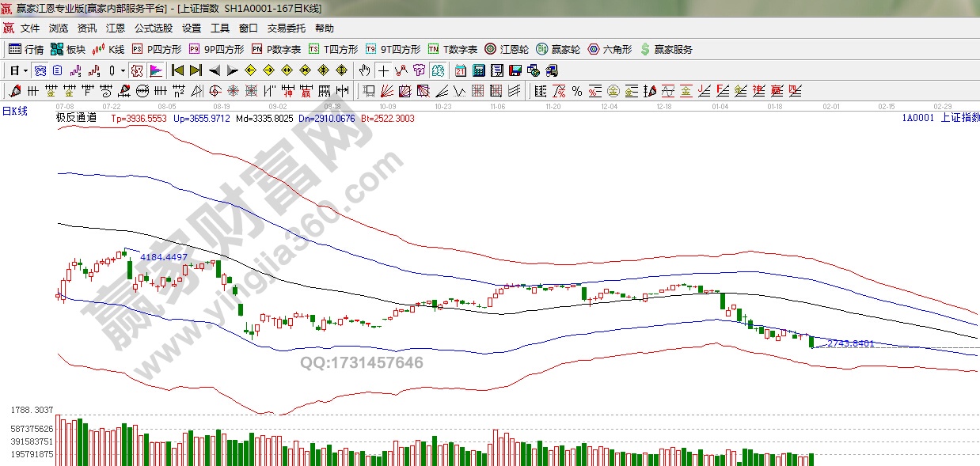Expand the candlestick style dropdown arrow
This screenshot has width=980, height=466.
(123, 70)
